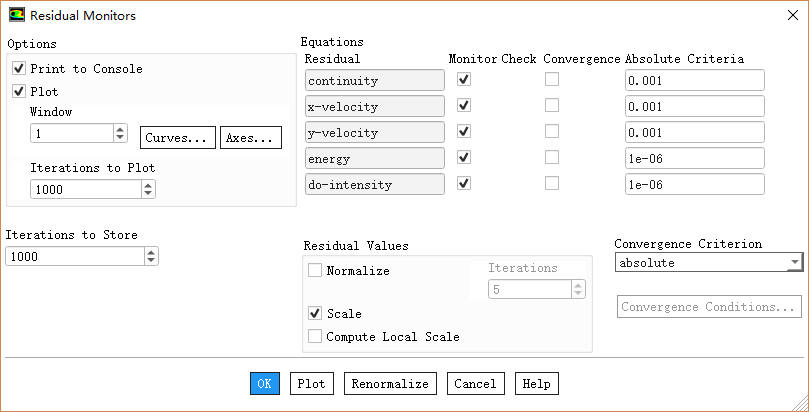Toggle the Print to Console checkbox
809x412 pixels.
click(x=19, y=69)
